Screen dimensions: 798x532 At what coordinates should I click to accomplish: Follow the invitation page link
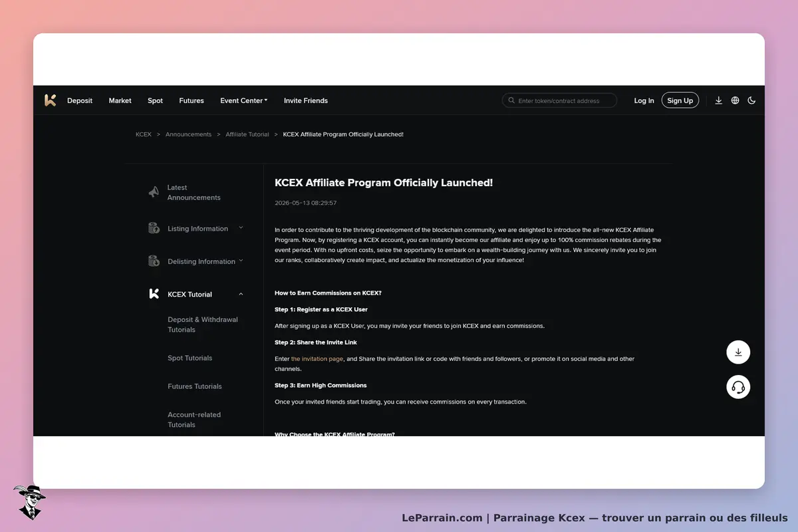(317, 358)
